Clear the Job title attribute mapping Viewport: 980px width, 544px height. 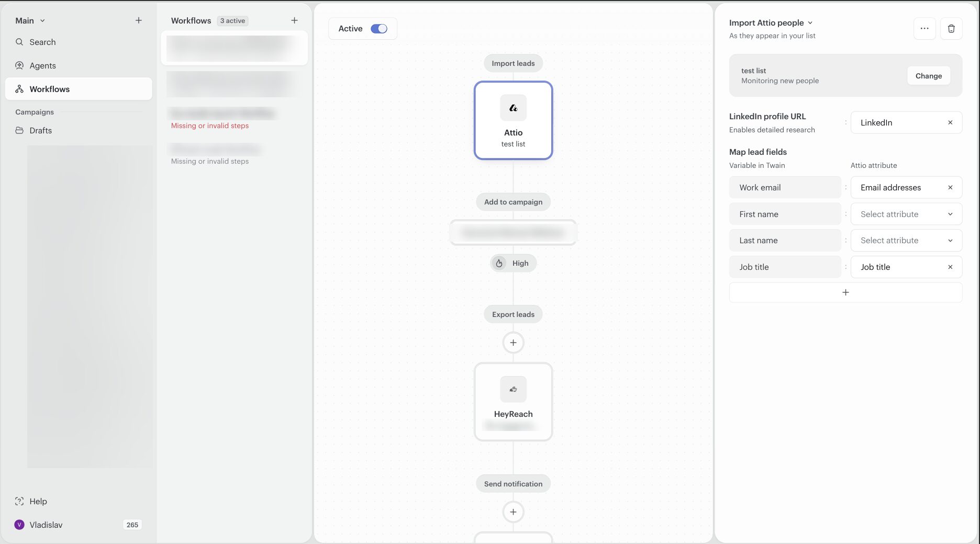pyautogui.click(x=950, y=267)
